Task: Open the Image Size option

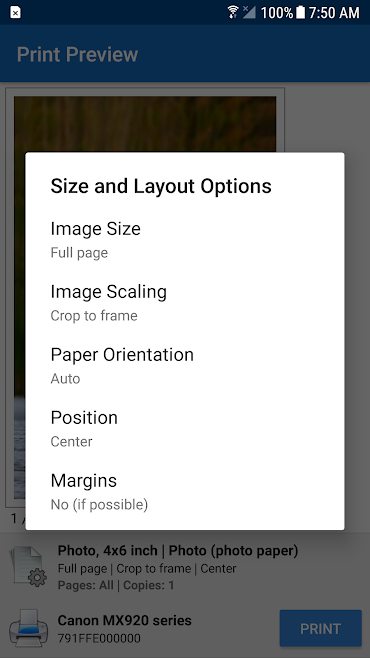Action: click(185, 240)
